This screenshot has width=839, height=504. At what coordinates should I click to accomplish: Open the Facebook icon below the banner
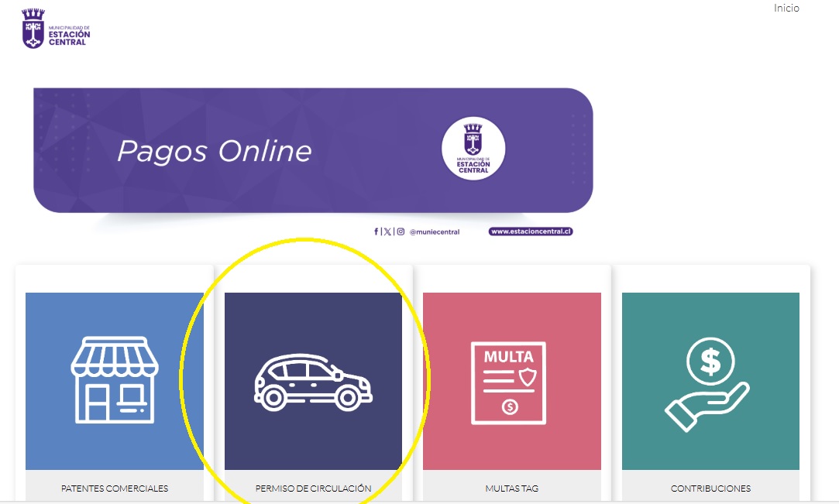(x=377, y=231)
